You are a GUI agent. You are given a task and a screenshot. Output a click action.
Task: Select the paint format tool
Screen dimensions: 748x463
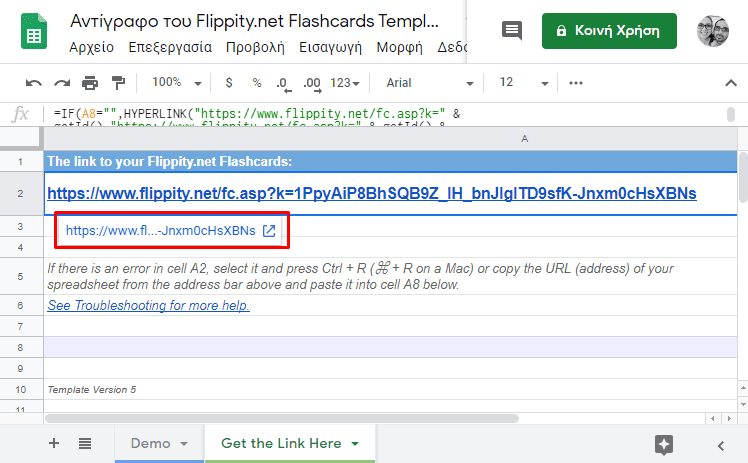(118, 83)
